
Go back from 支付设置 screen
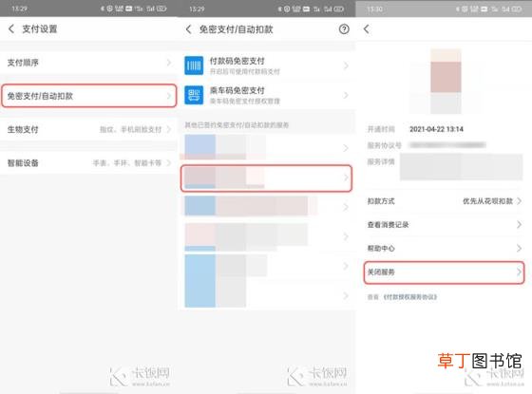11,28
